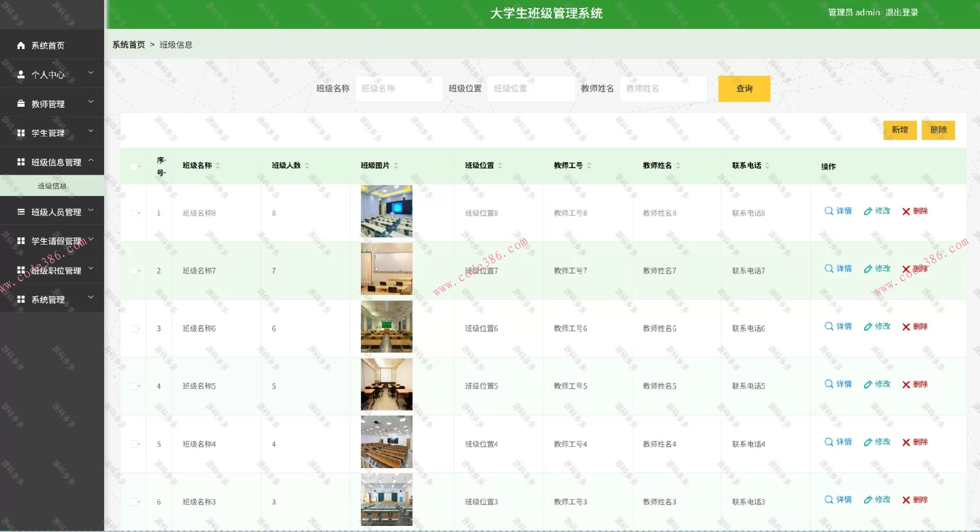Open the 班级人员管理 list icon
The height and width of the screenshot is (532, 980).
pos(20,211)
